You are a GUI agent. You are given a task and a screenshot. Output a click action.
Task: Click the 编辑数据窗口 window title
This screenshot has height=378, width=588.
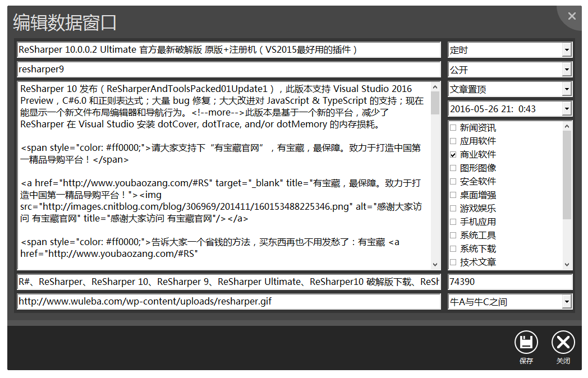[65, 22]
